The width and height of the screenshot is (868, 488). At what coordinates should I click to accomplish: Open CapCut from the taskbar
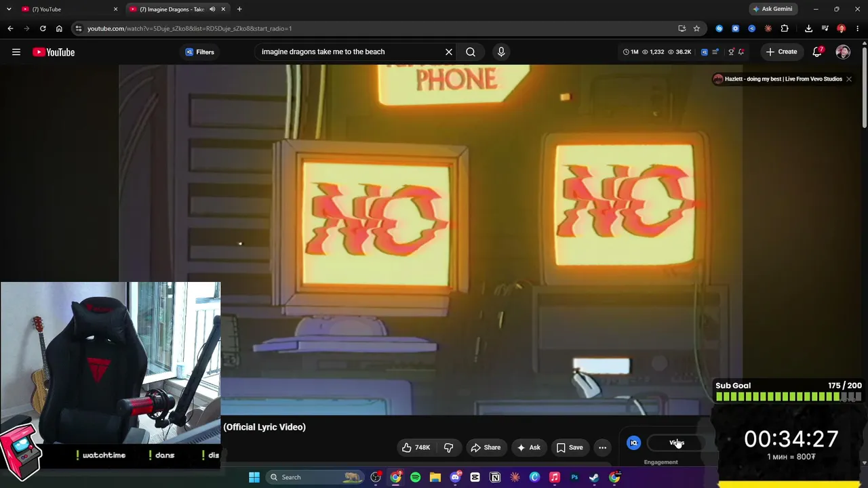coord(475,477)
